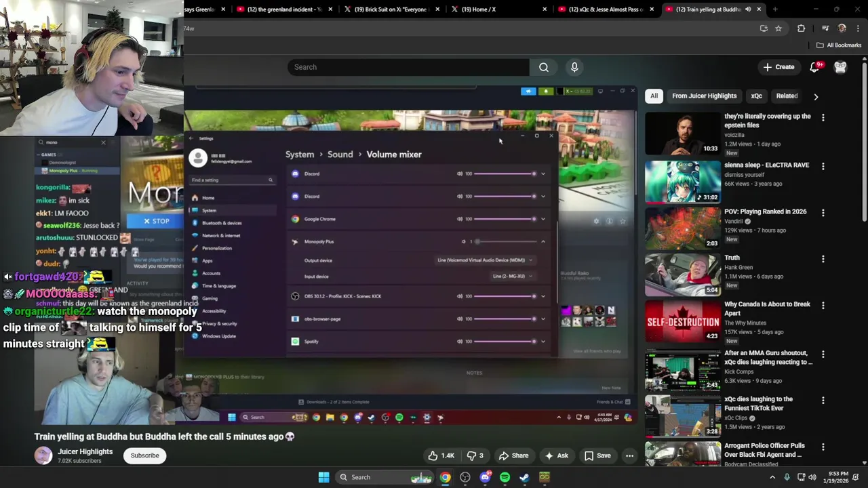
Task: Open Juicer Highlights channel name link
Action: tap(85, 451)
